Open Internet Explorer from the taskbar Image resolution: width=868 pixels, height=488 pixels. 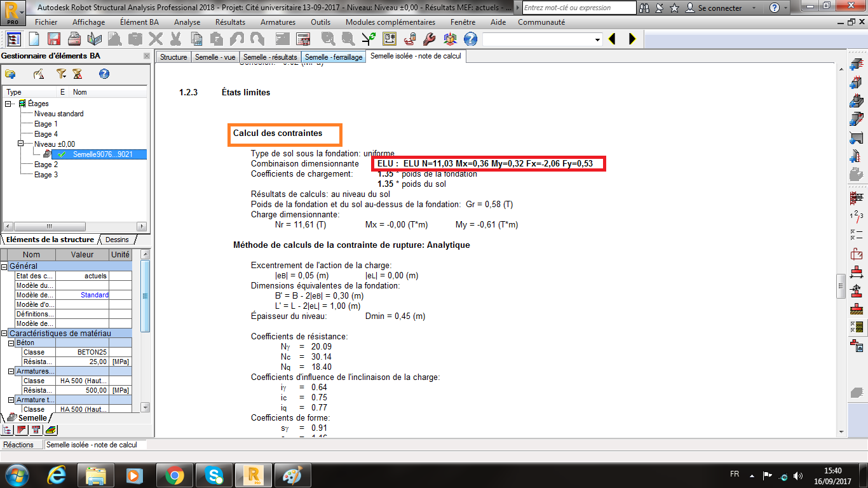[56, 475]
